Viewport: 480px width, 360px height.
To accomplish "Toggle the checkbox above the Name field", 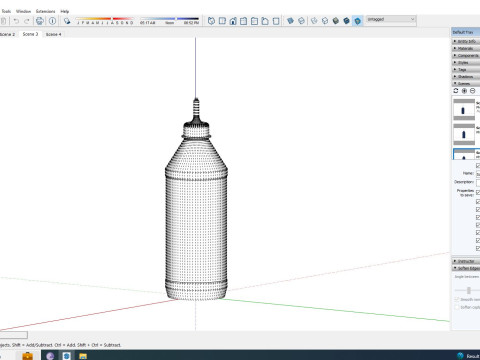I will (478, 165).
